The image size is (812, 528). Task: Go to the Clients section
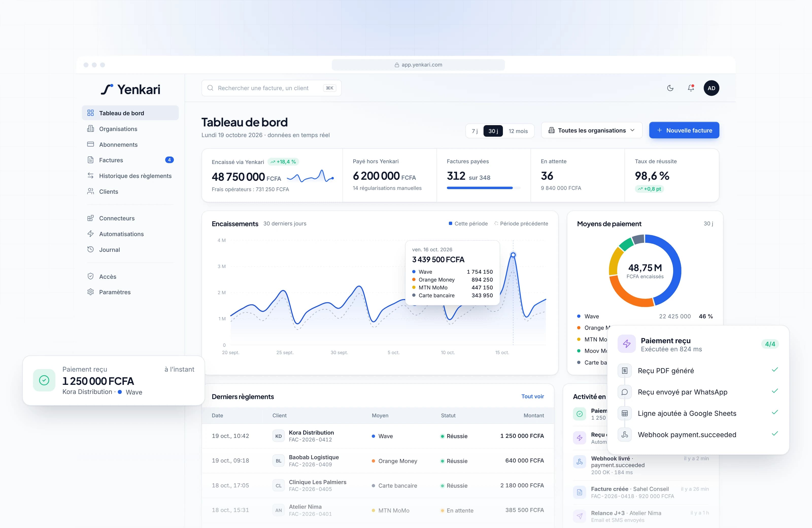click(130, 191)
